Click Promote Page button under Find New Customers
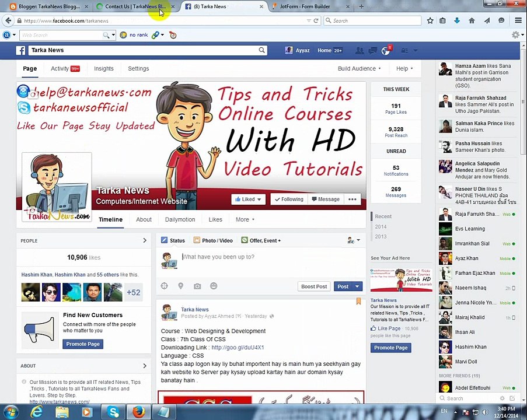527x420 pixels. (x=83, y=344)
